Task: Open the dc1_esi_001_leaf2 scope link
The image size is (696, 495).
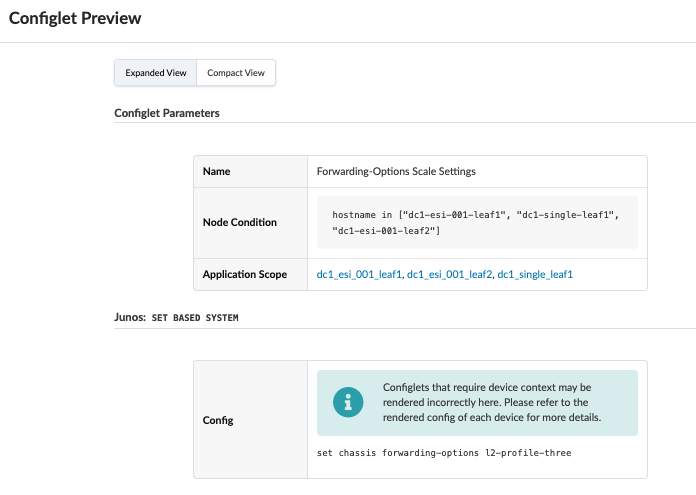Action: (x=449, y=274)
